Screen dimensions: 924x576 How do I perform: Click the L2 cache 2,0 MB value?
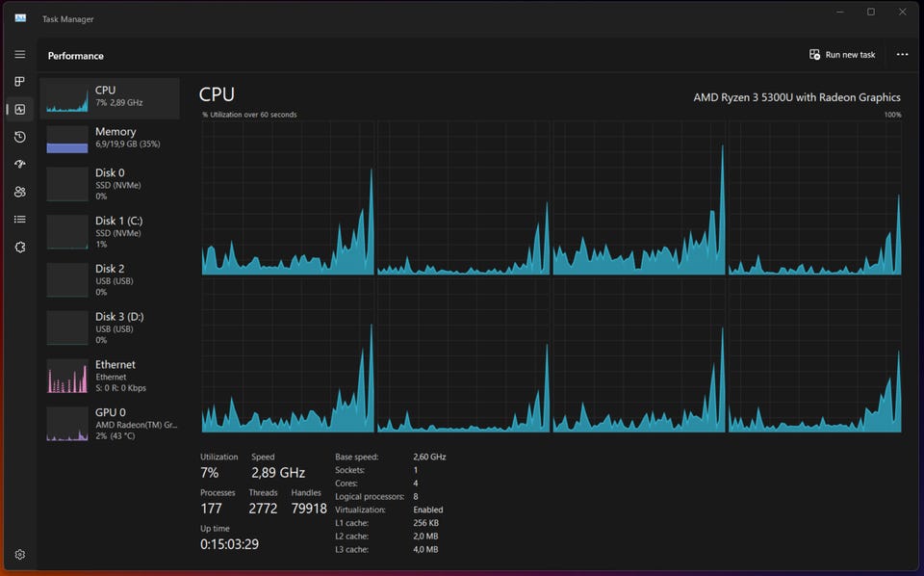[x=425, y=536]
